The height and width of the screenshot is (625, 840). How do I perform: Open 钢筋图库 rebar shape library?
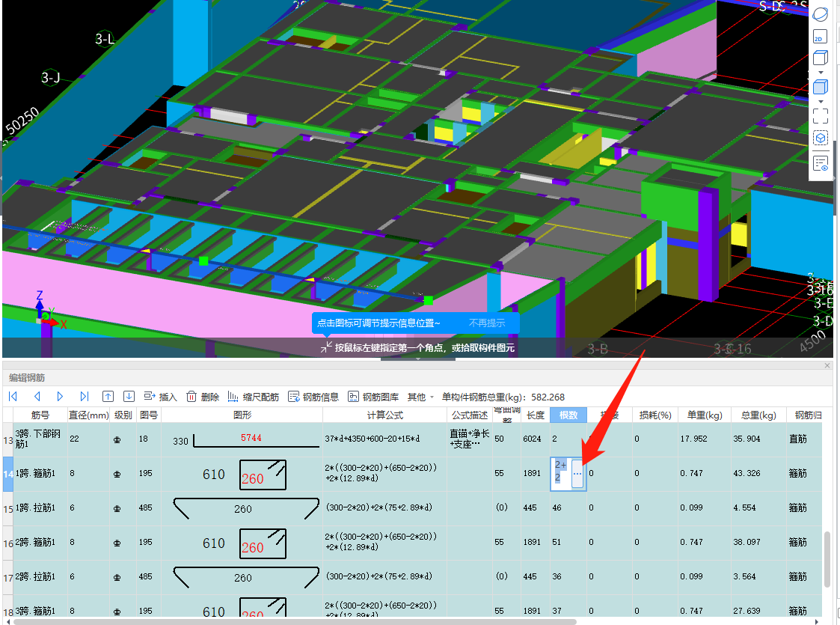373,397
